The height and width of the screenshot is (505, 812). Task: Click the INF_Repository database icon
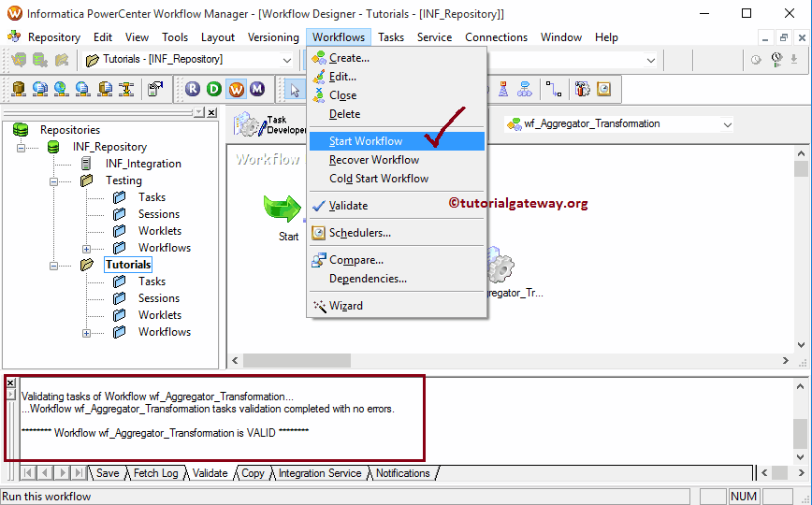coord(52,147)
